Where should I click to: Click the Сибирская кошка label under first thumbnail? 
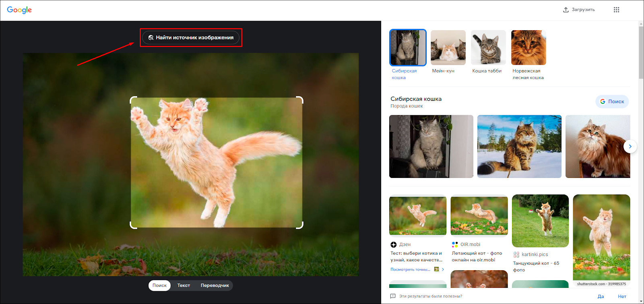click(404, 74)
